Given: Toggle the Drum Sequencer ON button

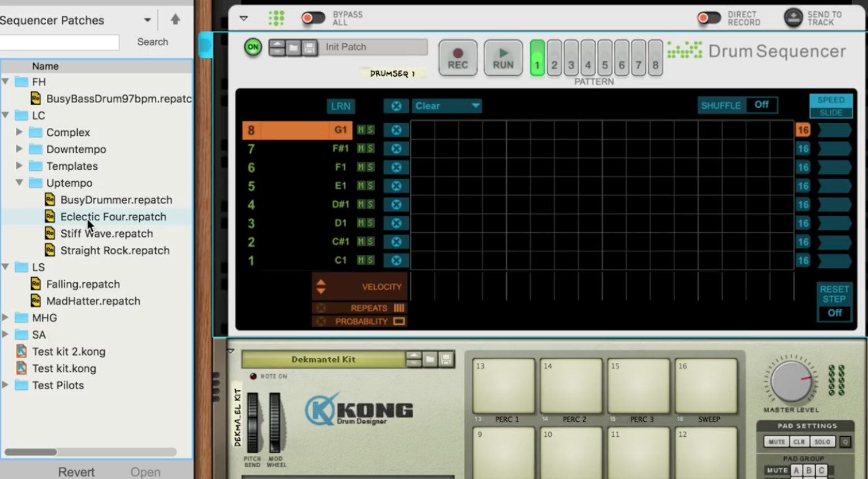Looking at the screenshot, I should (253, 47).
